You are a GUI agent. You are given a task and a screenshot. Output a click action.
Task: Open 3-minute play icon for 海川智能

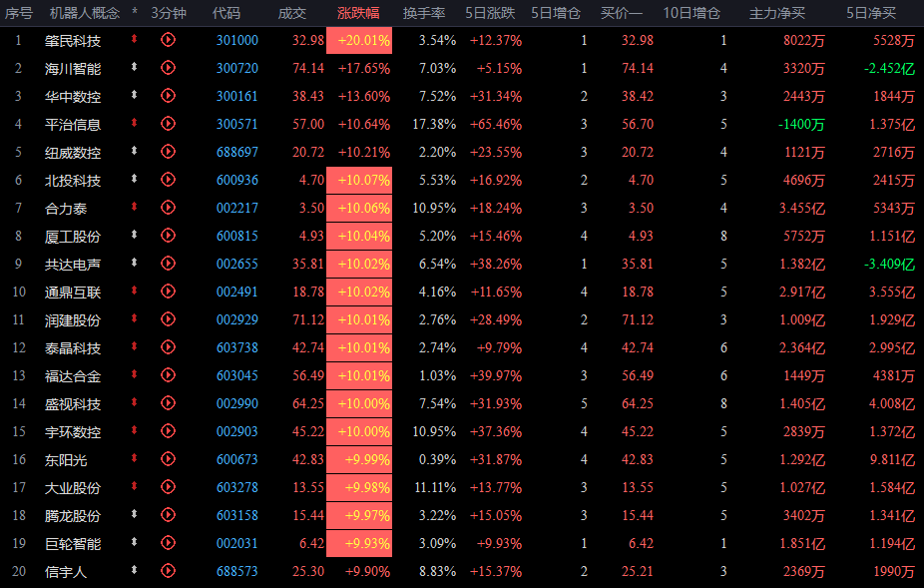coord(168,68)
